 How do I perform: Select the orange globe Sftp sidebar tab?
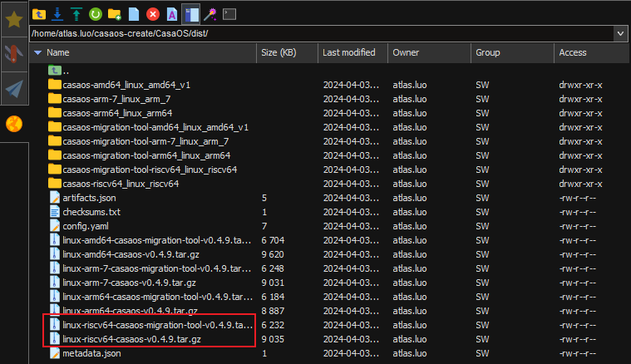click(14, 124)
